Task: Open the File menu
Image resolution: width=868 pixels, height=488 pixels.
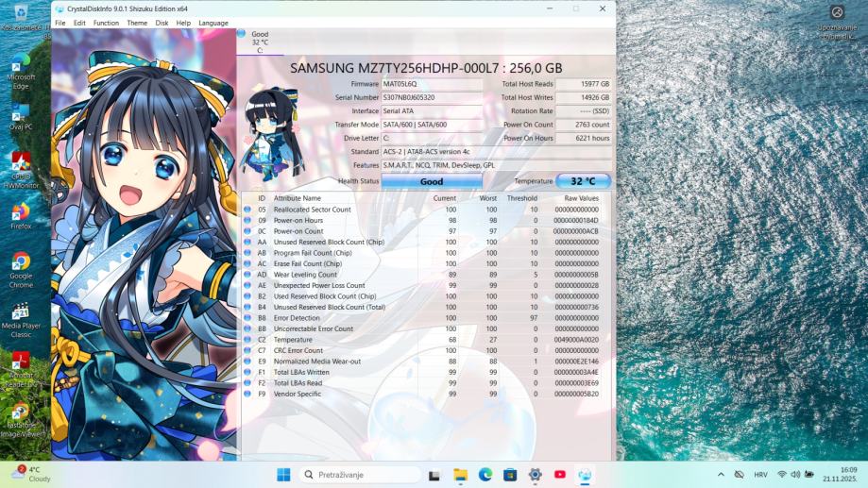Action: click(x=60, y=24)
